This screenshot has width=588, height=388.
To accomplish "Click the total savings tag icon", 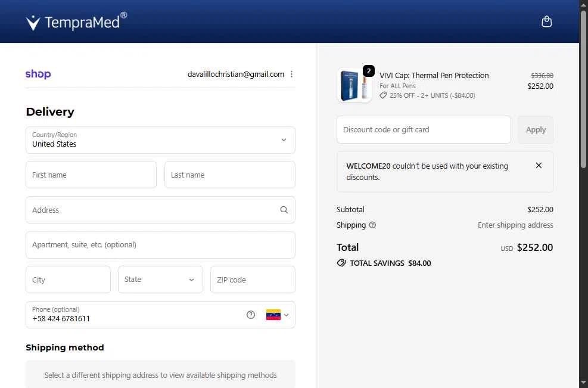I will (x=341, y=263).
